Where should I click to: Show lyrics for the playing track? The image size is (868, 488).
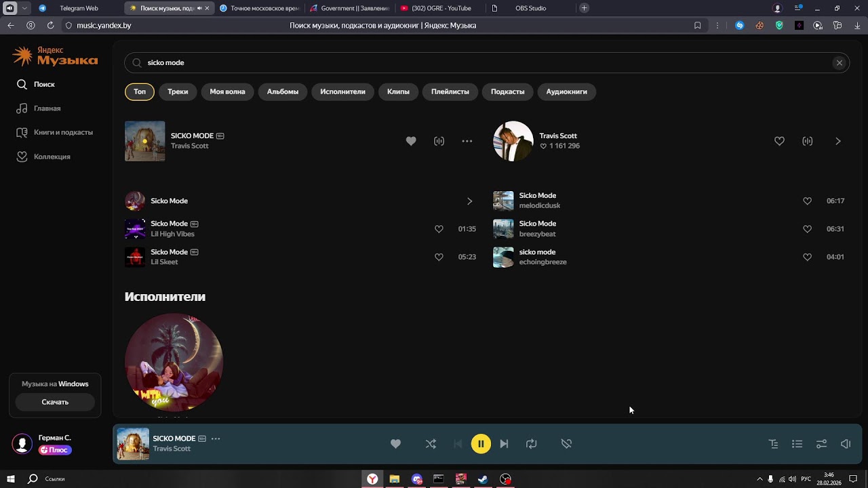773,444
